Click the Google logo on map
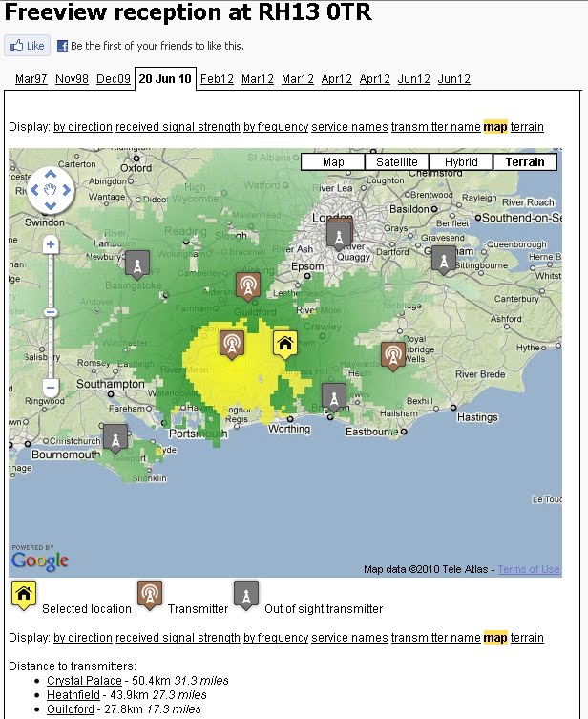This screenshot has height=719, width=588. pyautogui.click(x=40, y=560)
